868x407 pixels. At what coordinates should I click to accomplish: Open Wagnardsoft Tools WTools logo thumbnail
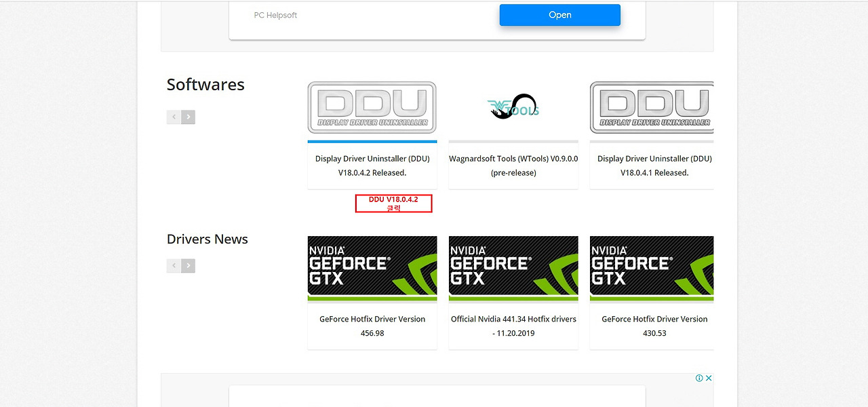513,106
